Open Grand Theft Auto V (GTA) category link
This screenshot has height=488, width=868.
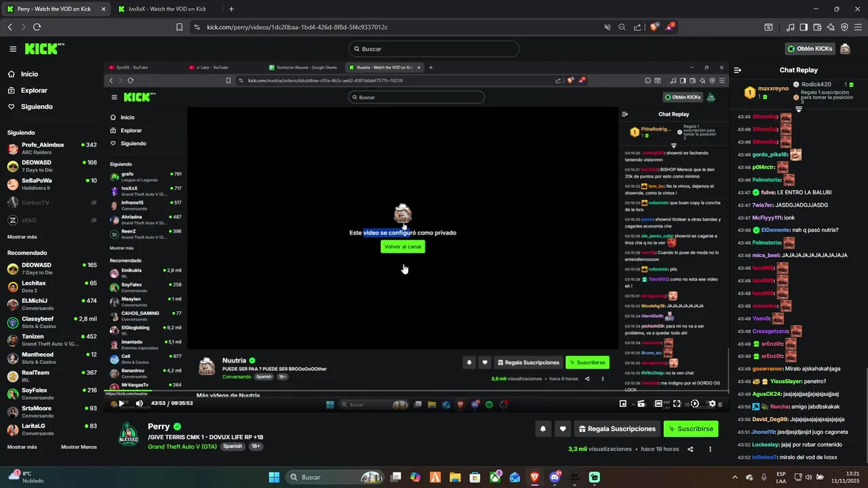[182, 447]
